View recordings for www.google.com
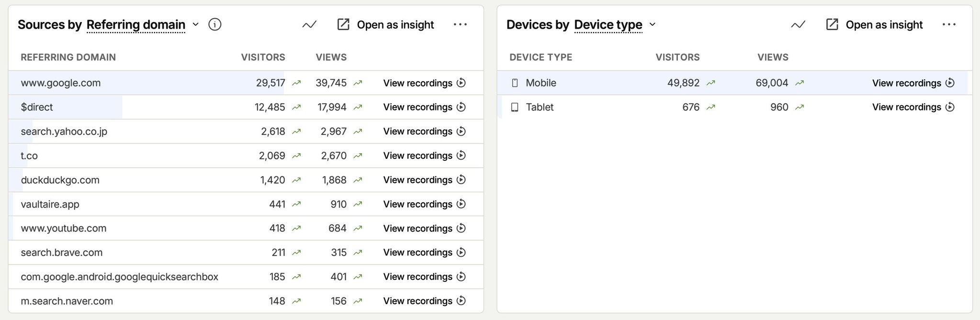This screenshot has height=320, width=980. (425, 83)
